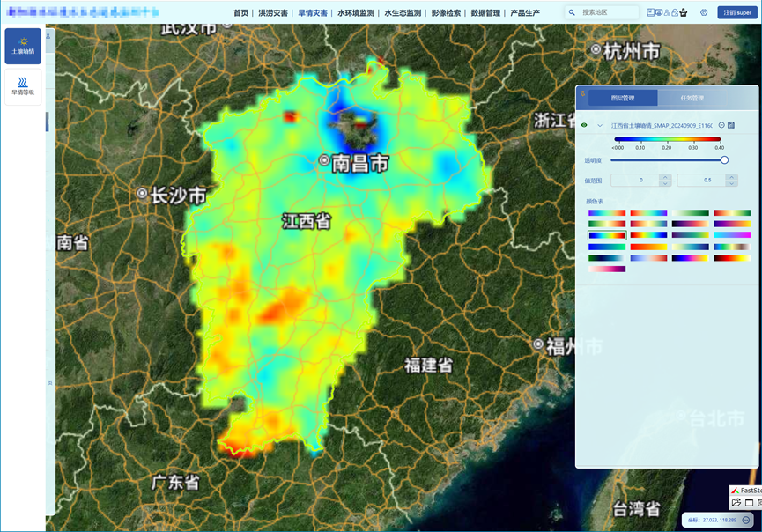The width and height of the screenshot is (762, 532).
Task: Select the red-green-purple reversed rainbow ramp
Action: 648,213
